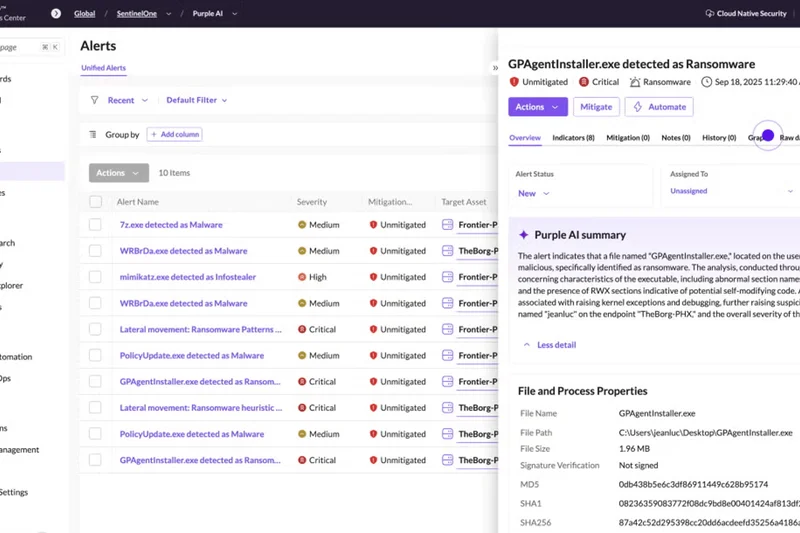This screenshot has width=800, height=533.
Task: Select the checkbox for the PolicyUpdate.exe alert row
Action: [96, 355]
